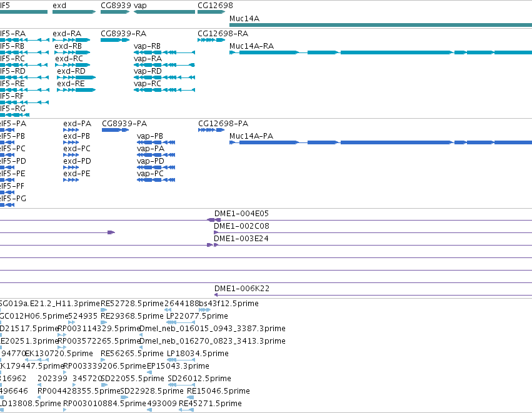Click the CG8939 gene bar
Viewport: 532px width, 413px height.
point(115,12)
